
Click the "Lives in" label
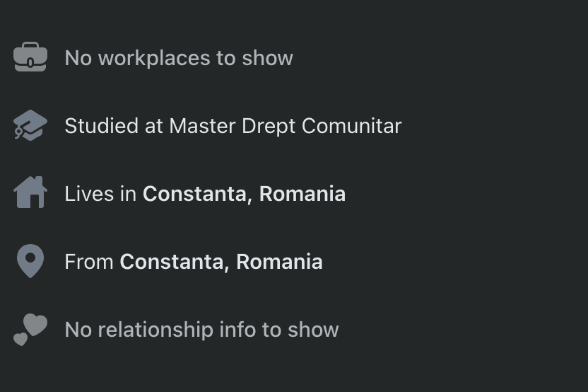click(100, 194)
